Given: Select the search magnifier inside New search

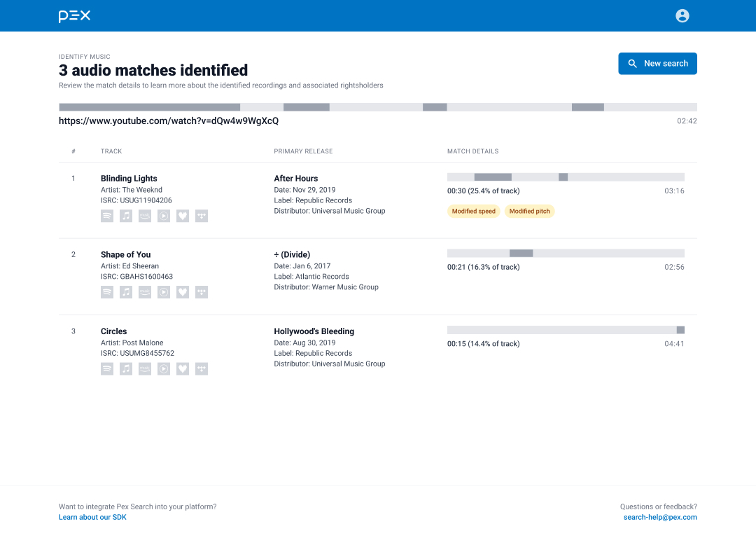Looking at the screenshot, I should (x=633, y=63).
